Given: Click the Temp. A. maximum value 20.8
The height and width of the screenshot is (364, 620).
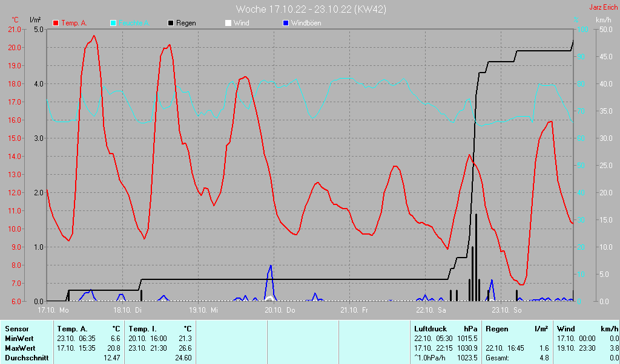Looking at the screenshot, I should pos(114,348).
